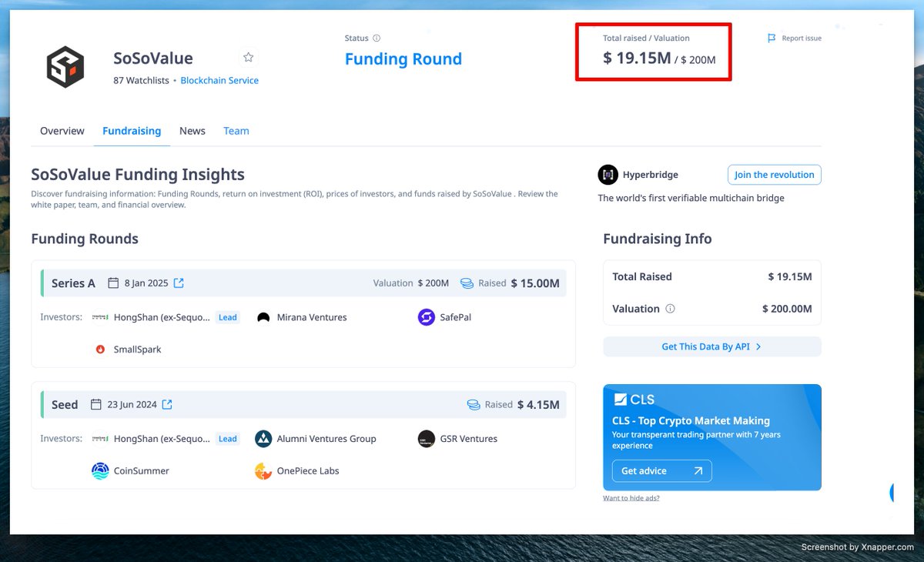
Task: Click the Hyperbridge sponsor name
Action: tap(651, 175)
